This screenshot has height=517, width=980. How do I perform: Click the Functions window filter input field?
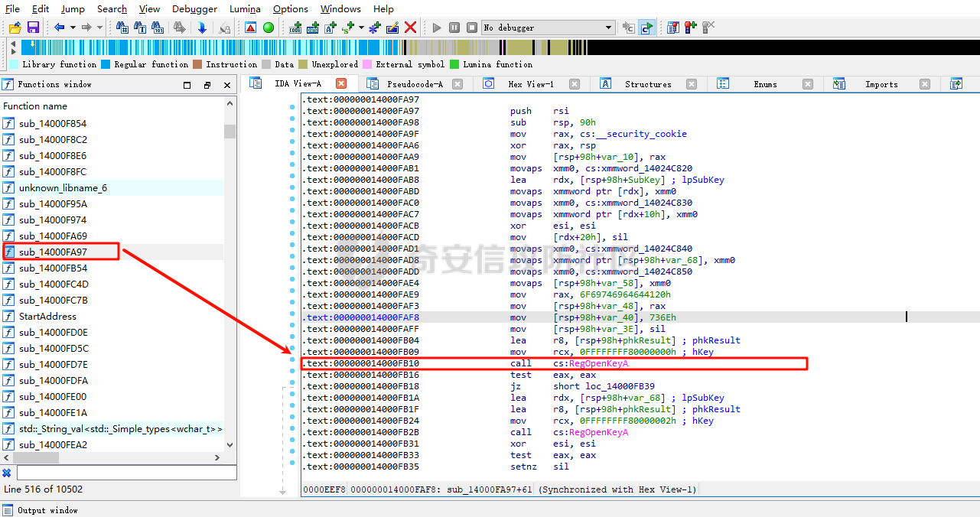pos(125,473)
